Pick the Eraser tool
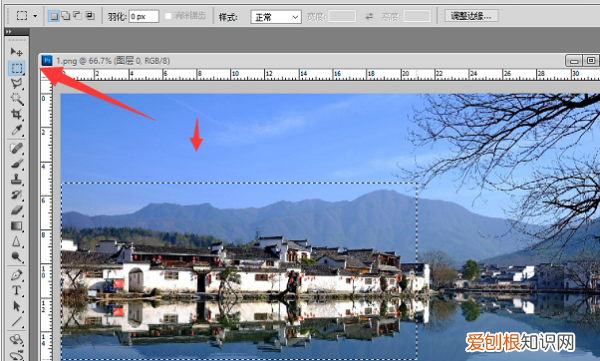This screenshot has height=361, width=600. coord(16,210)
